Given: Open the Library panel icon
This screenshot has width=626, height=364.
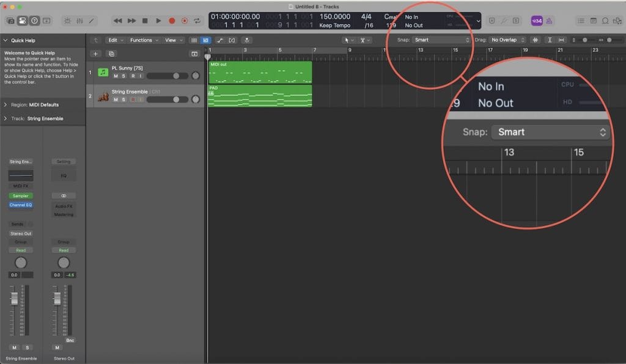Looking at the screenshot, I should [10, 20].
